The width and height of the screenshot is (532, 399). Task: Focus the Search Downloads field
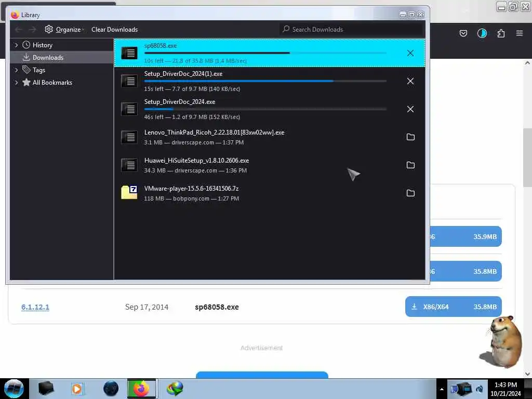(x=352, y=30)
